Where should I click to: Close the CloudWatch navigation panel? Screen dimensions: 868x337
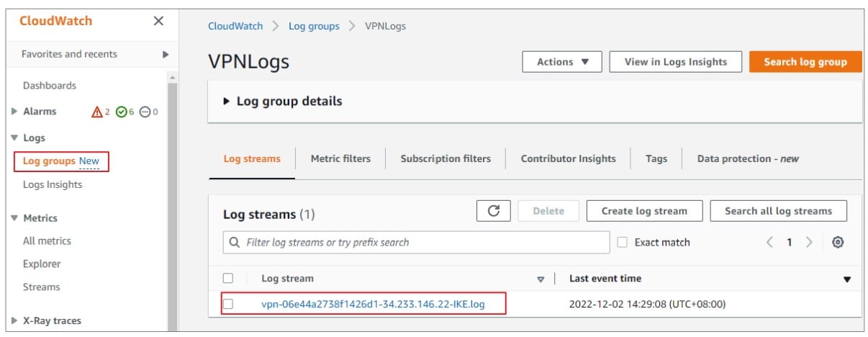159,21
